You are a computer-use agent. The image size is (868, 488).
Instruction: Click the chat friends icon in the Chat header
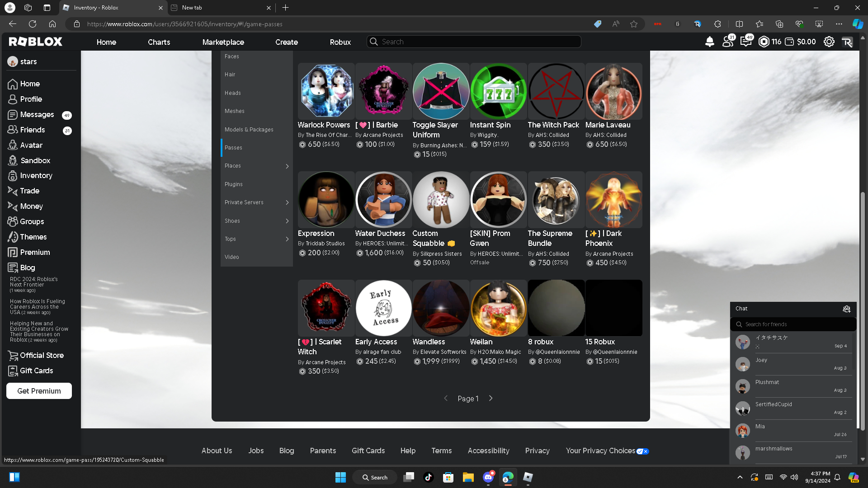846,309
